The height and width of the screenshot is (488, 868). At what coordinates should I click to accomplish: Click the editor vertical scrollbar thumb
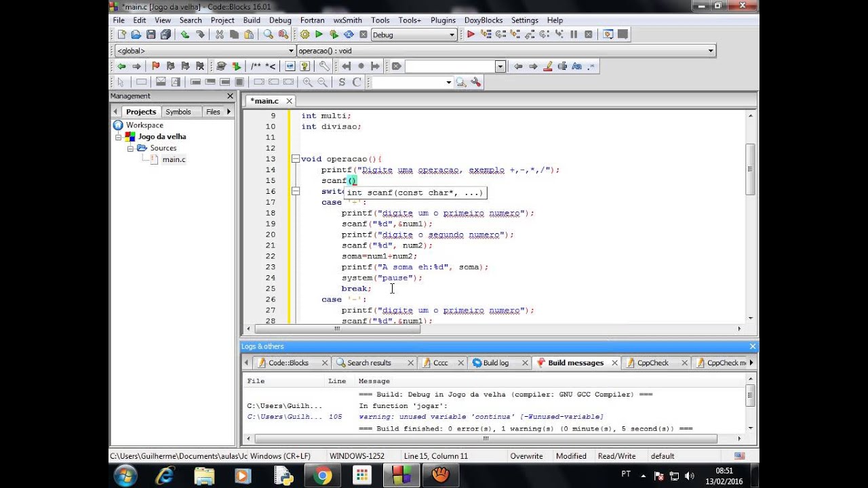(x=750, y=169)
